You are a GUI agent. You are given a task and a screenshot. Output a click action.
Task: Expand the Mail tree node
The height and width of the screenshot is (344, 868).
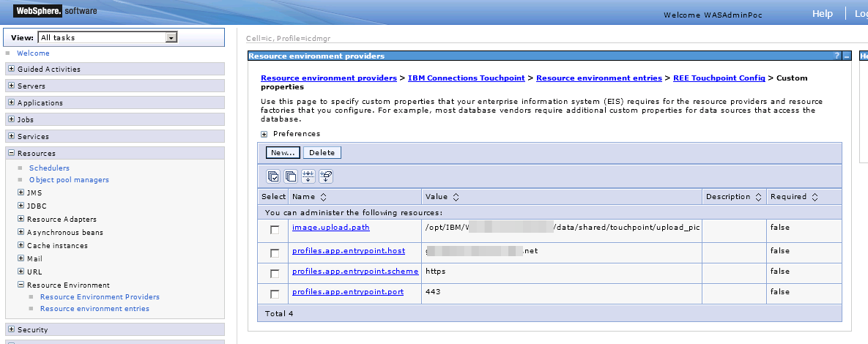pos(21,258)
